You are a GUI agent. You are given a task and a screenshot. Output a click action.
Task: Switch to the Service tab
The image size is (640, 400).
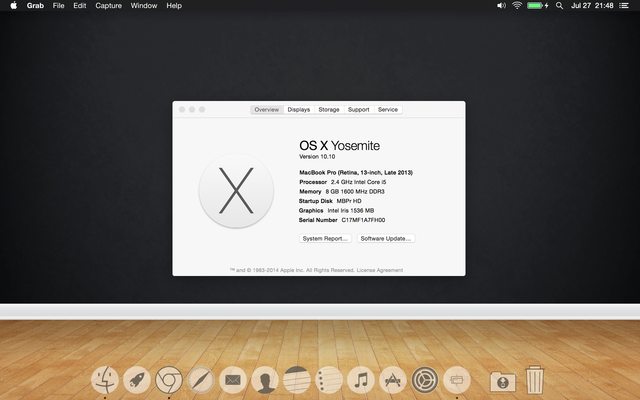388,109
